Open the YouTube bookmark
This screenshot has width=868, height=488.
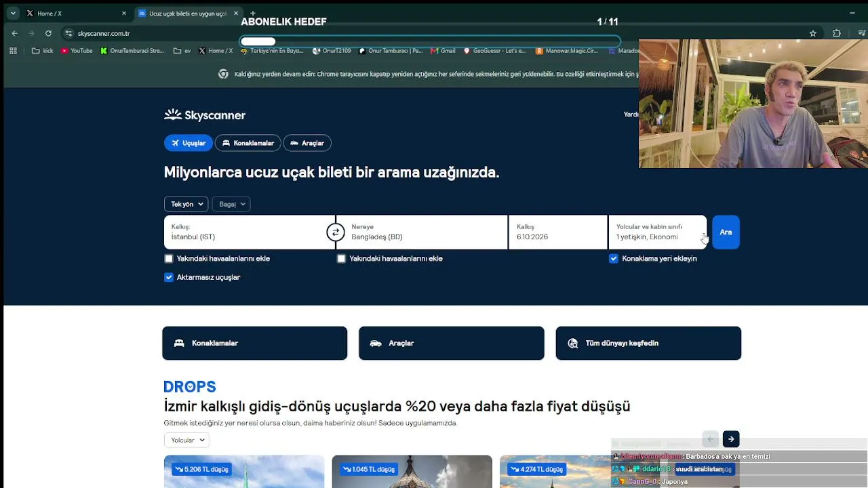click(77, 51)
